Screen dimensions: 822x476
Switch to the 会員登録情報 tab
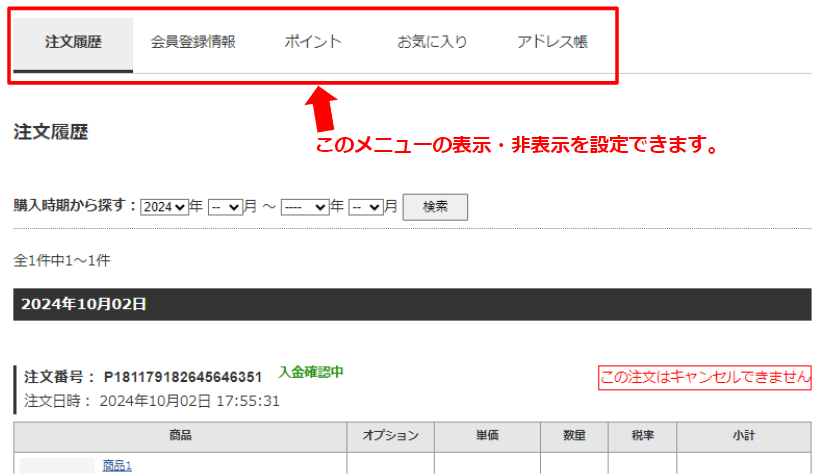coord(193,42)
